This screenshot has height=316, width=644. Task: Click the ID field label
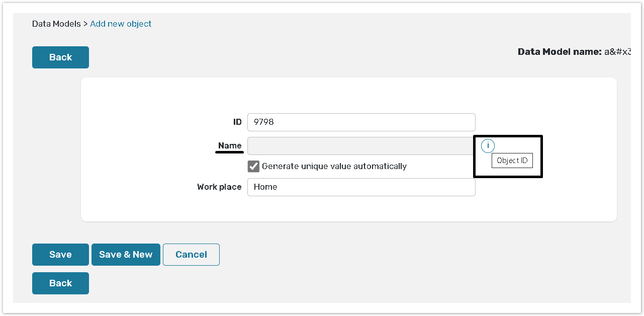237,122
